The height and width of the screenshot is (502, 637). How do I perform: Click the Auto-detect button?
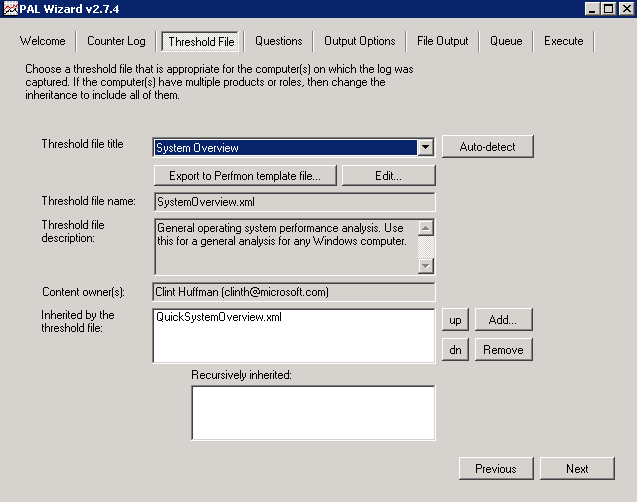[x=488, y=147]
